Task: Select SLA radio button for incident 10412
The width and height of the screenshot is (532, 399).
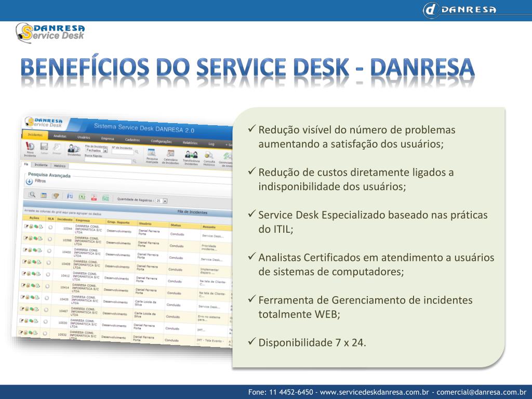Action: coord(48,274)
